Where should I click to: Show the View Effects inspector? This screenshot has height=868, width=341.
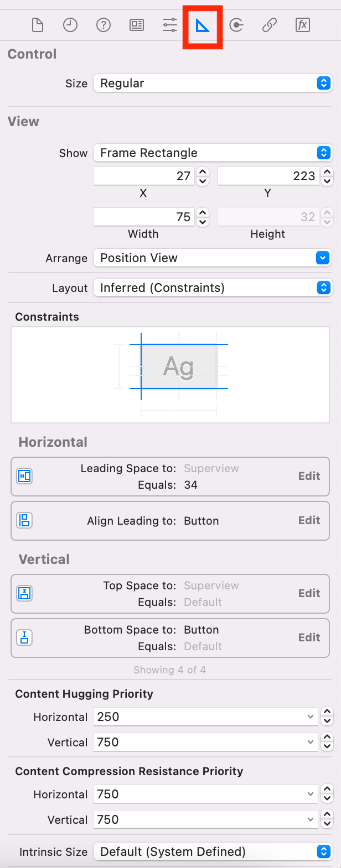click(x=303, y=25)
